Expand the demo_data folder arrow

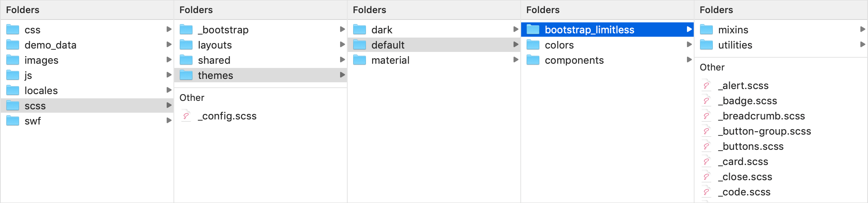coord(169,44)
